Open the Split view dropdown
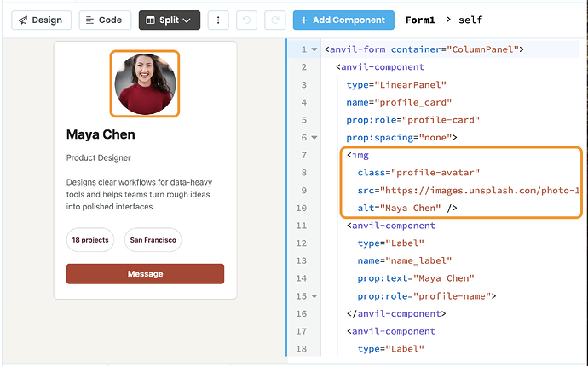The width and height of the screenshot is (588, 366). tap(170, 20)
